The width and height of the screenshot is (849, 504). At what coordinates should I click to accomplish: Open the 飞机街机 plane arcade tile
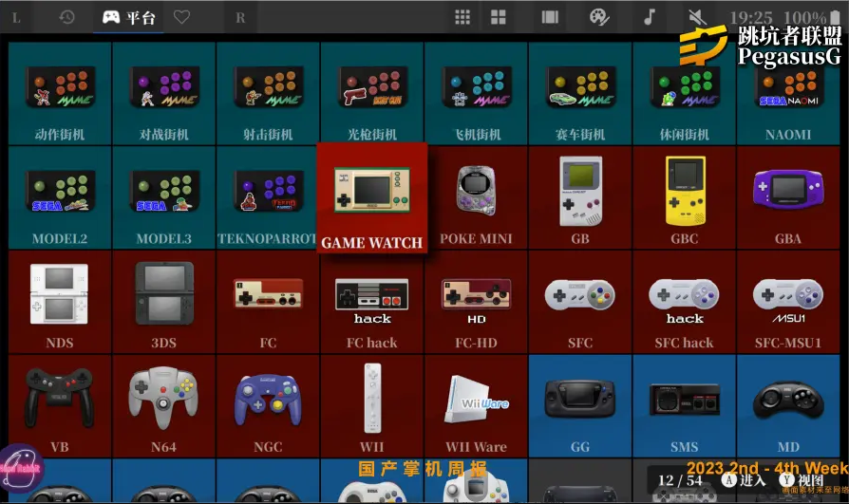point(476,94)
